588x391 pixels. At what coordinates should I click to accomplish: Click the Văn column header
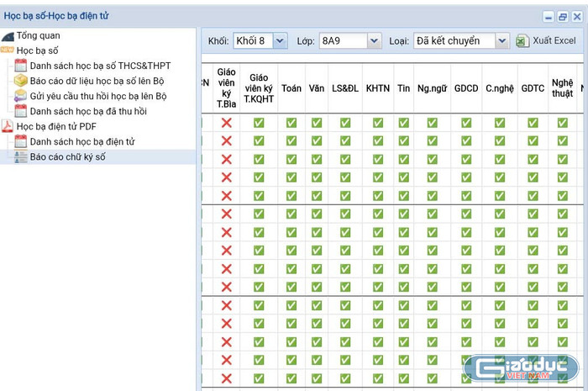(317, 88)
